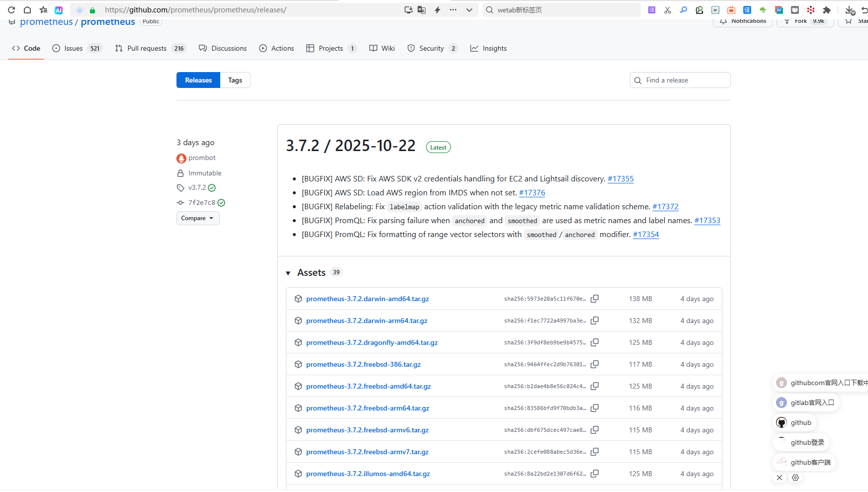Click the lightning speed mode icon
868x492 pixels.
(x=437, y=10)
